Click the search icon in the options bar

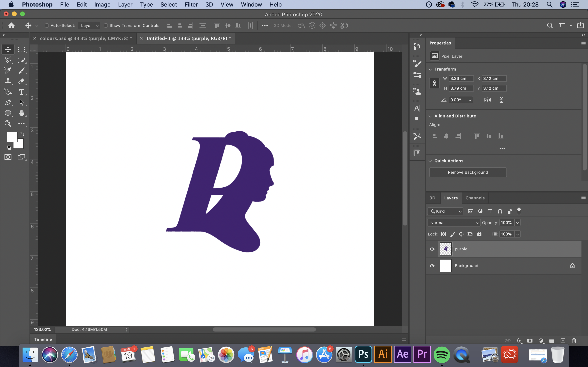pyautogui.click(x=550, y=25)
